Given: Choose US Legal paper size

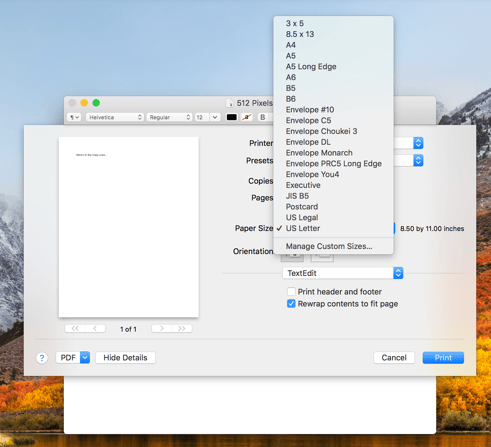Looking at the screenshot, I should click(333, 217).
